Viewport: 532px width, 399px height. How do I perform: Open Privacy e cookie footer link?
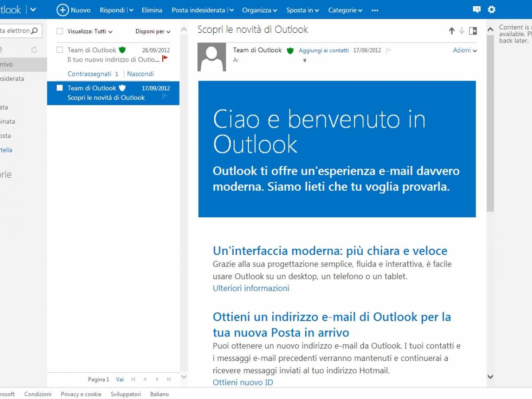[x=81, y=394]
